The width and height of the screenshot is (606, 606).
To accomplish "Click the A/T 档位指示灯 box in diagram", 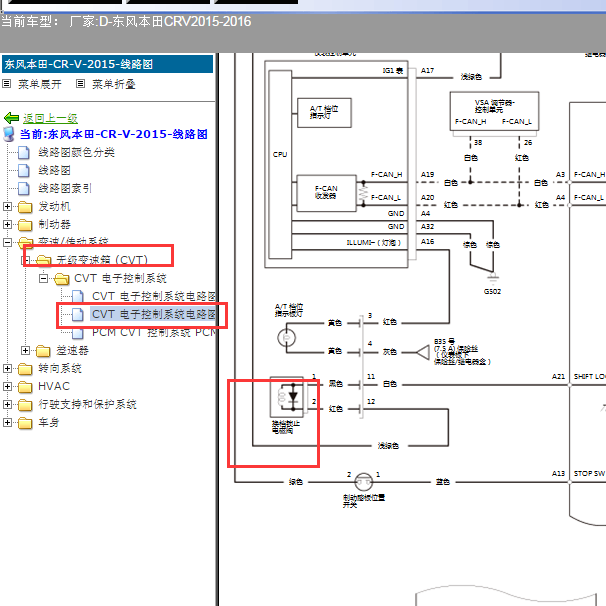I will 324,112.
